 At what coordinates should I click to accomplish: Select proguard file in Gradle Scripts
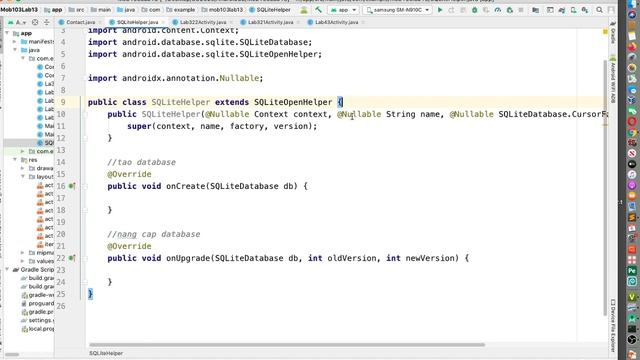coord(37,303)
